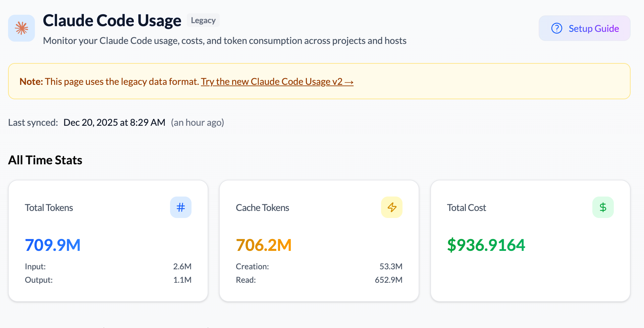The image size is (644, 328).
Task: Click the green dollar sign icon
Action: (603, 207)
